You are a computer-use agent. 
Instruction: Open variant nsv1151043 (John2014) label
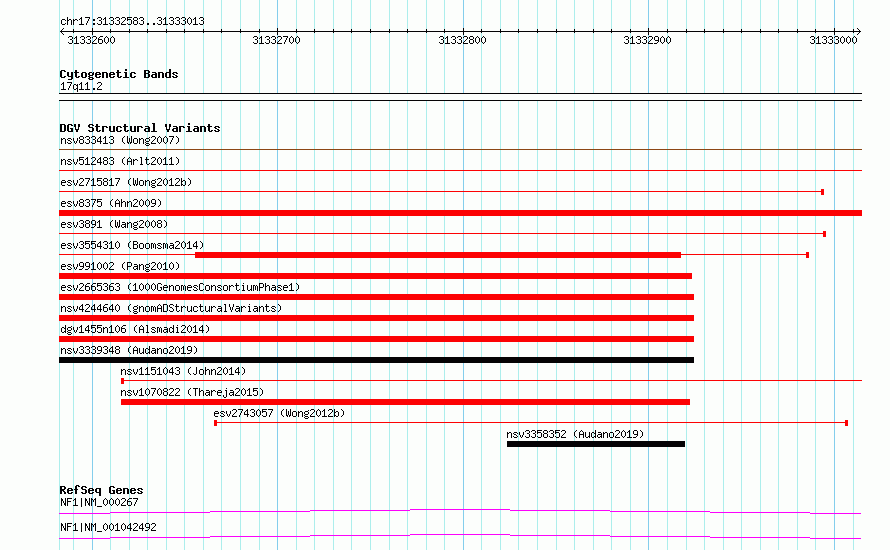(x=183, y=371)
